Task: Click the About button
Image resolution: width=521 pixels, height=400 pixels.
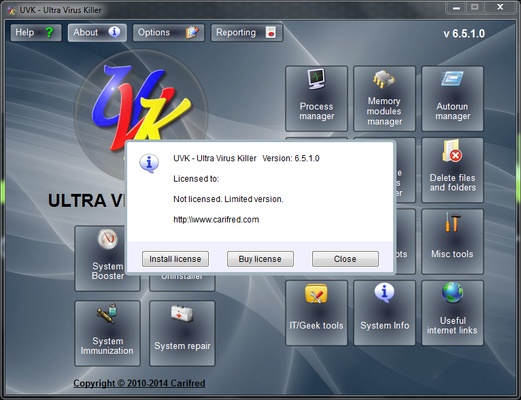Action: (x=97, y=33)
